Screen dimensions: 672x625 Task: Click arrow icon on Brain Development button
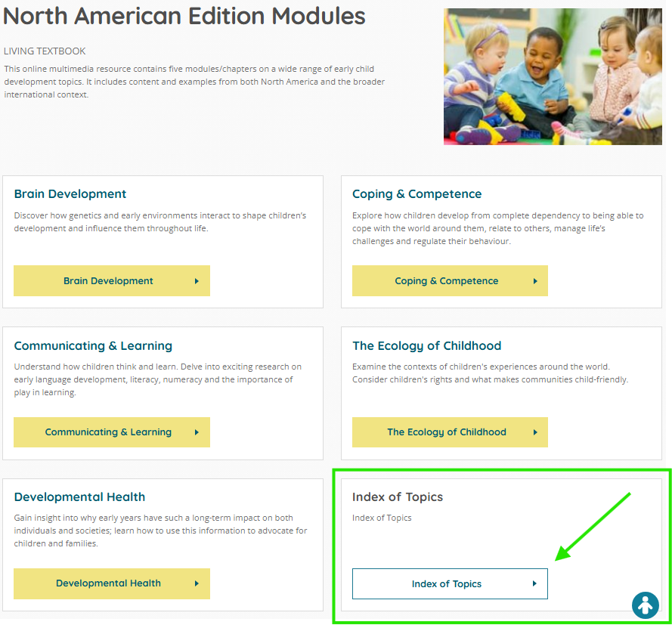click(x=197, y=281)
